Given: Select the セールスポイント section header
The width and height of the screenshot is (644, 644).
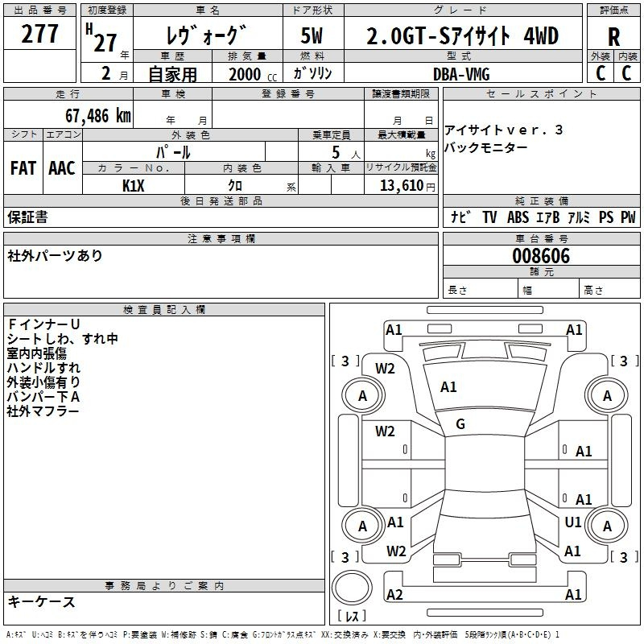Looking at the screenshot, I should (x=541, y=93).
